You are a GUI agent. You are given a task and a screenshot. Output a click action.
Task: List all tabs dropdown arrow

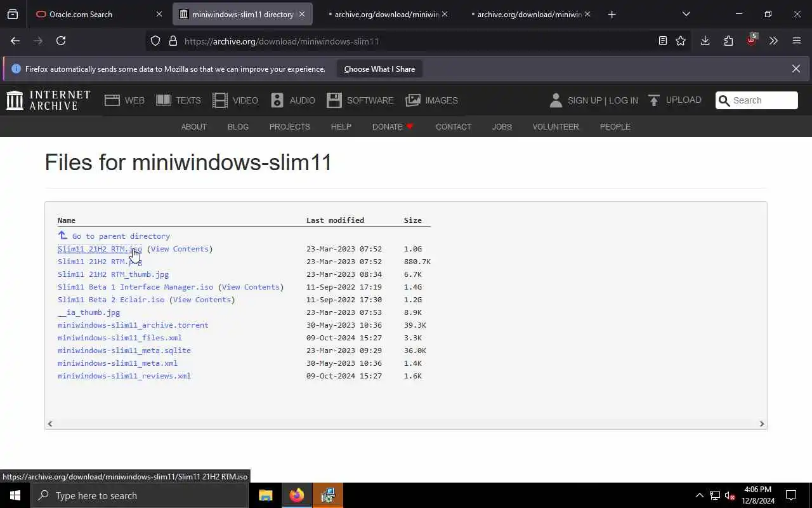click(686, 14)
